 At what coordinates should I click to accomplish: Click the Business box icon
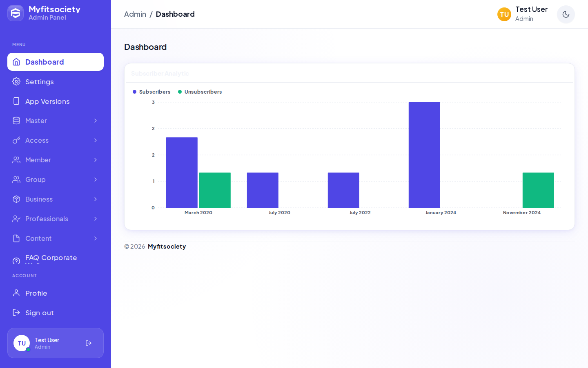(16, 199)
